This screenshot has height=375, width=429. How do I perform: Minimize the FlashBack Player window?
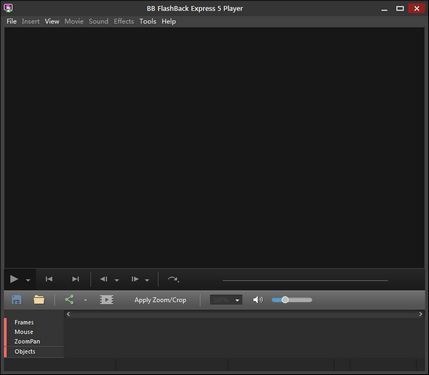[384, 9]
